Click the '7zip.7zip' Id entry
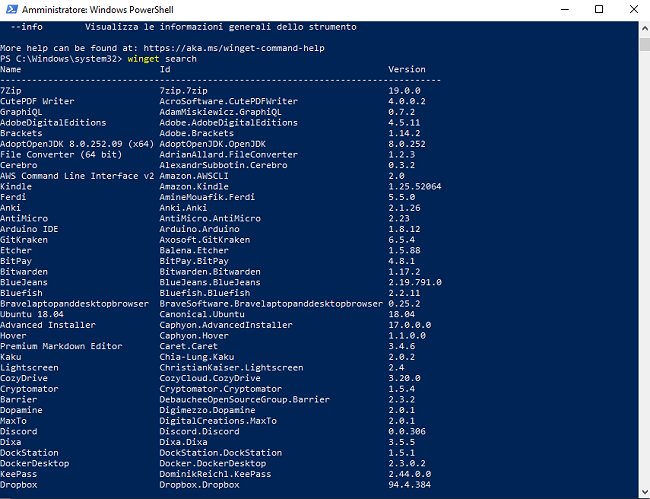Screen dimensions: 650x499 click(183, 91)
